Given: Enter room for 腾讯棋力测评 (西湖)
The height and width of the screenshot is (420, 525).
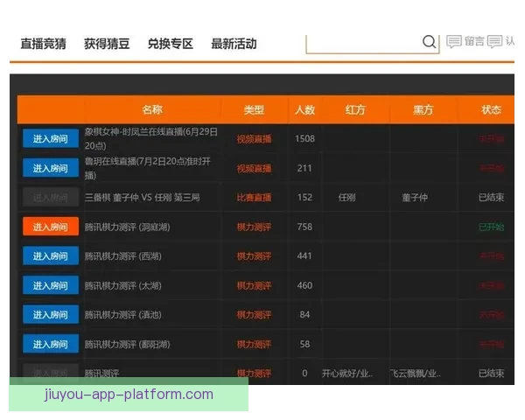Looking at the screenshot, I should click(51, 256).
